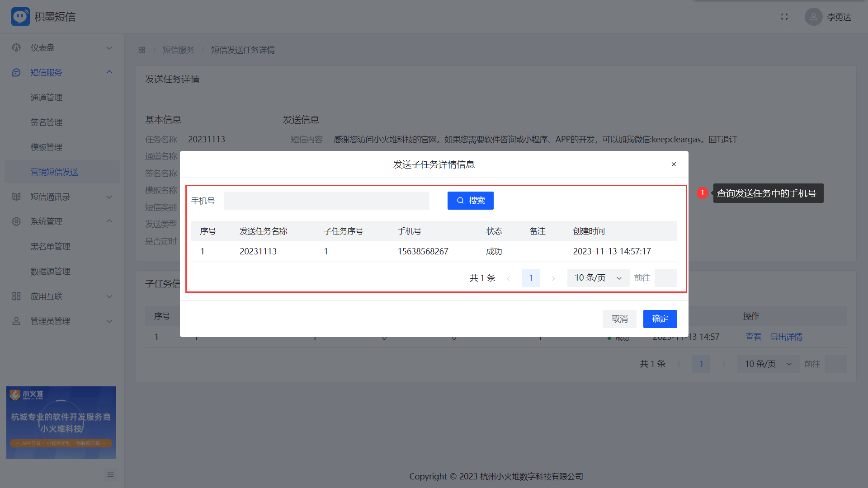Click the 短信通讯录 book icon
Screen dimensions: 868x488
(17, 197)
